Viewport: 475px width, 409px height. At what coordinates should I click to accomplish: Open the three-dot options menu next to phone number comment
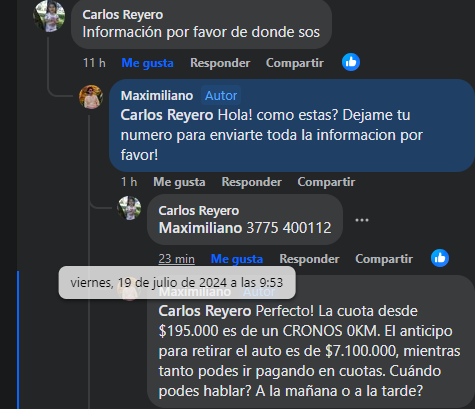[x=362, y=220]
